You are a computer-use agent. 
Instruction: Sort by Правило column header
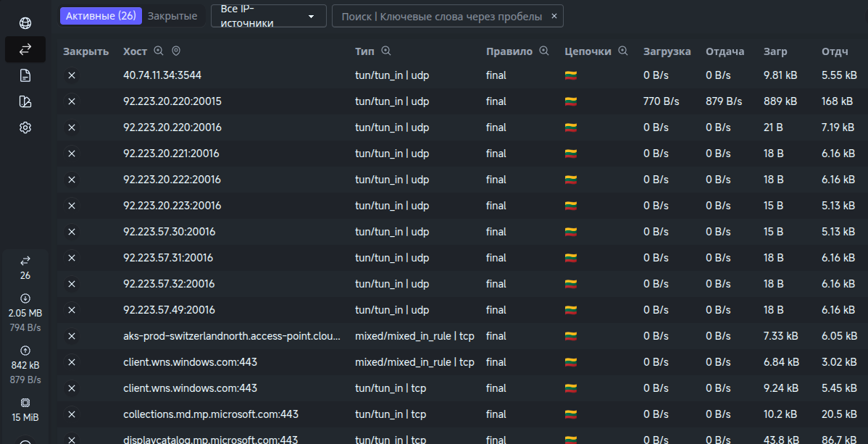click(x=509, y=51)
